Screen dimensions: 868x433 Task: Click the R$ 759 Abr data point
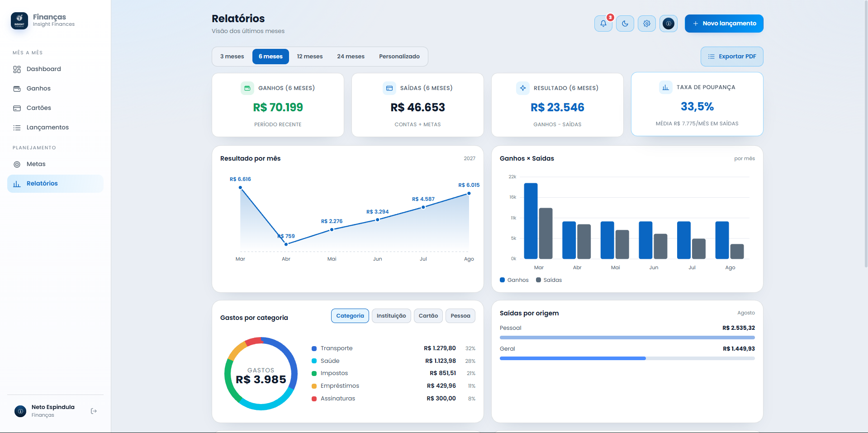[x=286, y=244]
